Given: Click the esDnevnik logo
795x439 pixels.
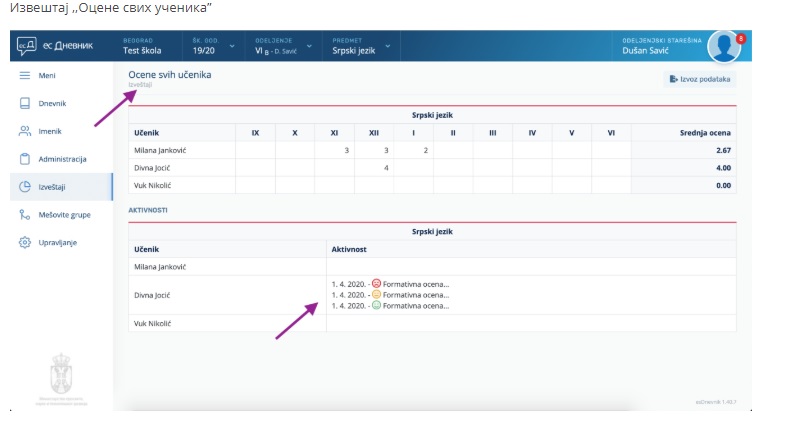Looking at the screenshot, I should coord(54,45).
